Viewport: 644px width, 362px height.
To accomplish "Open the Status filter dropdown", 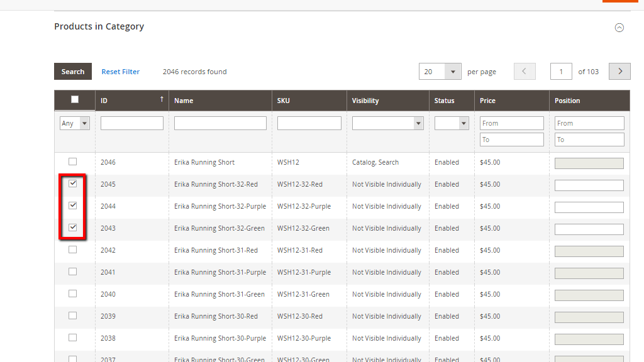I will [451, 123].
